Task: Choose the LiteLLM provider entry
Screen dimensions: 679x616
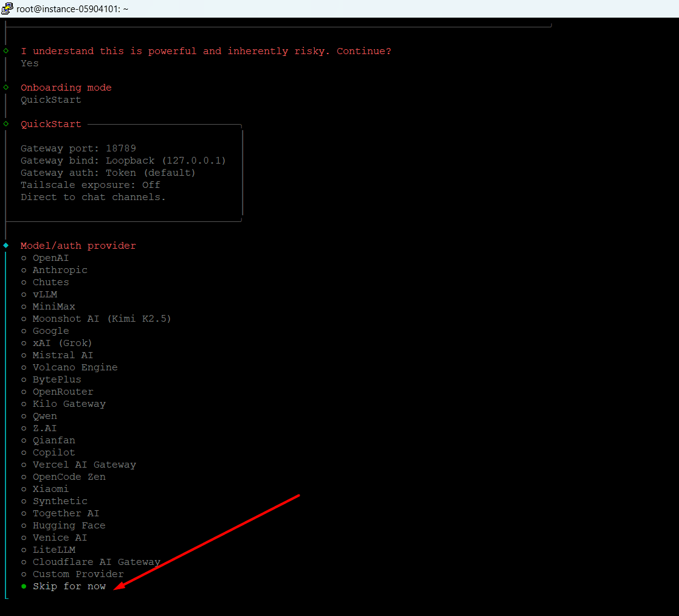Action: tap(53, 550)
